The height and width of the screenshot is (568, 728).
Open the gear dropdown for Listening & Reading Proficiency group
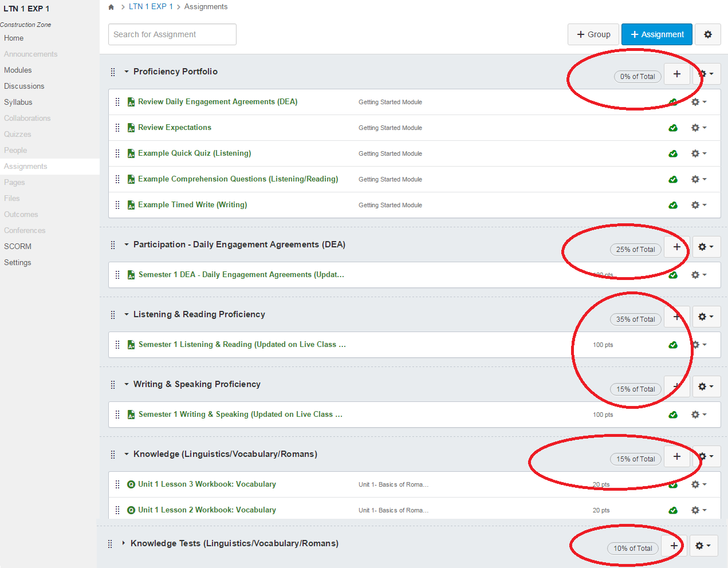pyautogui.click(x=706, y=317)
